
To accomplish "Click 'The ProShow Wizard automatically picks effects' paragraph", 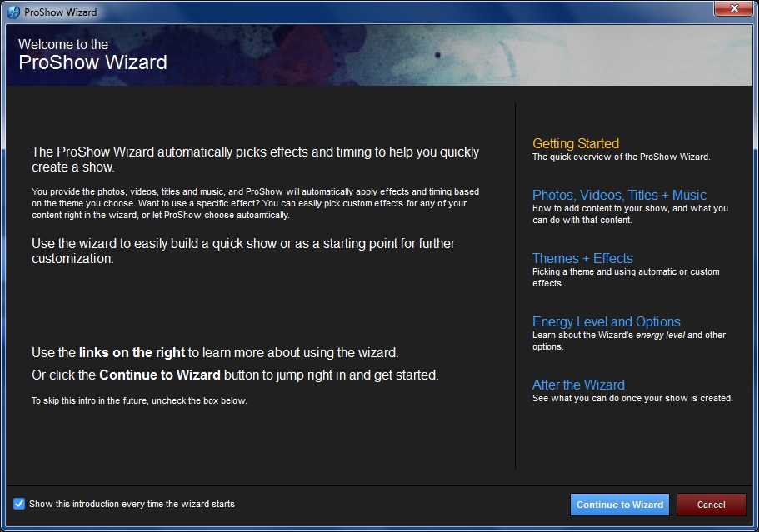I will click(x=256, y=159).
